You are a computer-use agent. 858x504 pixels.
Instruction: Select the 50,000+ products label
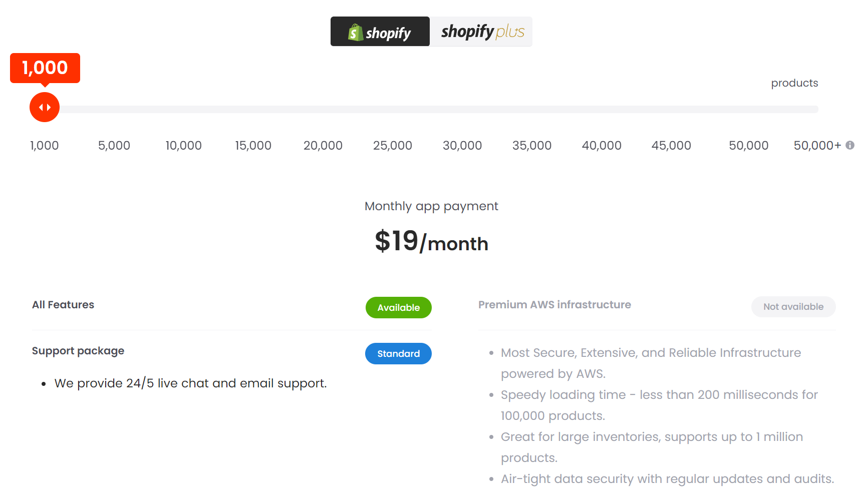tap(817, 146)
